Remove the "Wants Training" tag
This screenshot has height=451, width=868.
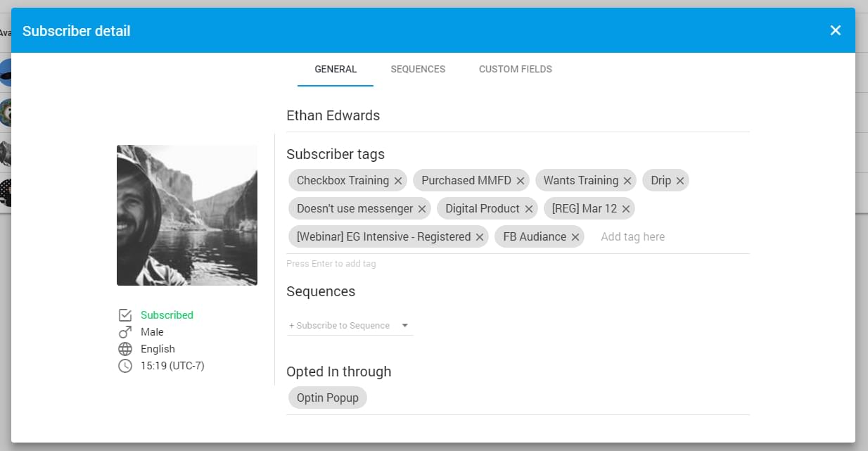pyautogui.click(x=626, y=180)
